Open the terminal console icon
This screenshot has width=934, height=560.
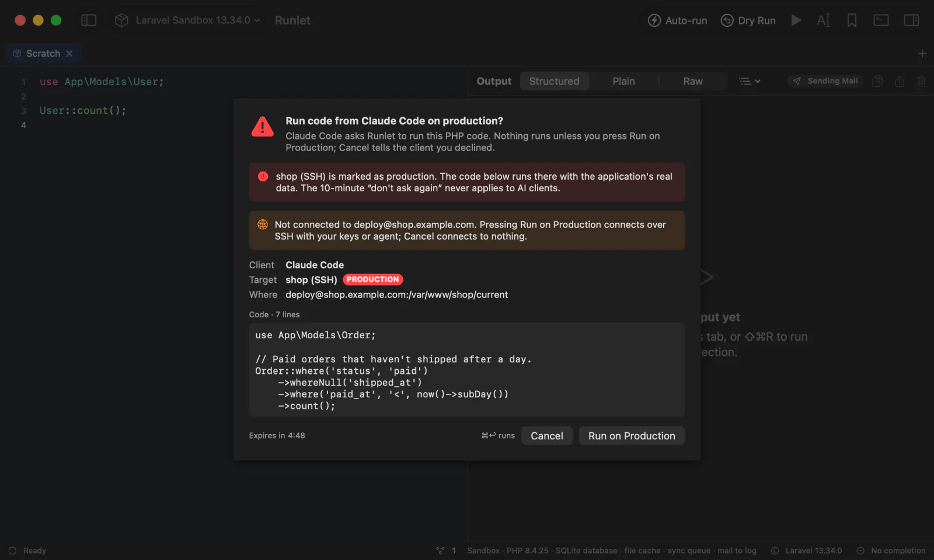click(x=881, y=20)
